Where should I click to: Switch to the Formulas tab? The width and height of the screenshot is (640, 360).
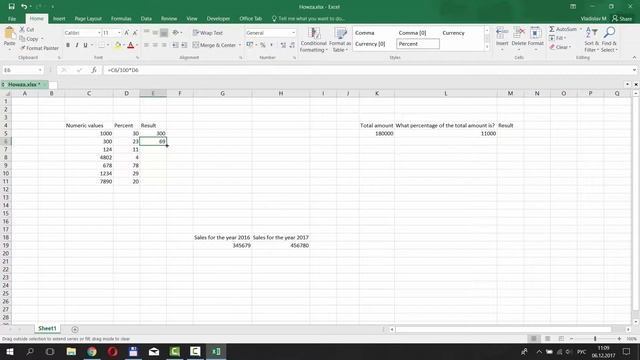pos(121,19)
